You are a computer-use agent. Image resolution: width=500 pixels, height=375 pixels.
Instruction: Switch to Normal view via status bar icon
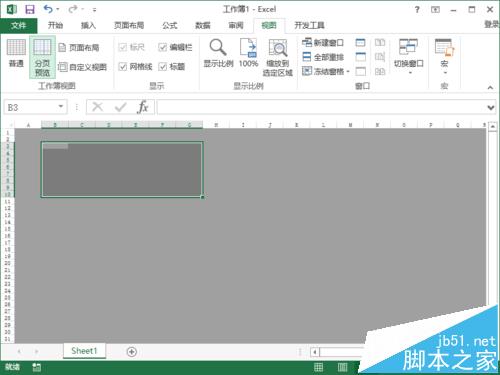pyautogui.click(x=318, y=367)
